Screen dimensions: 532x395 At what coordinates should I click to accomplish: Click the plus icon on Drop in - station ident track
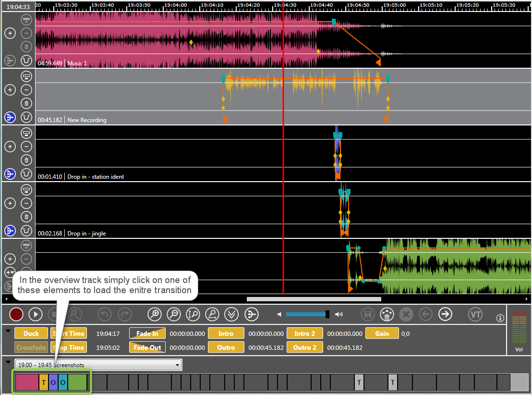point(10,147)
